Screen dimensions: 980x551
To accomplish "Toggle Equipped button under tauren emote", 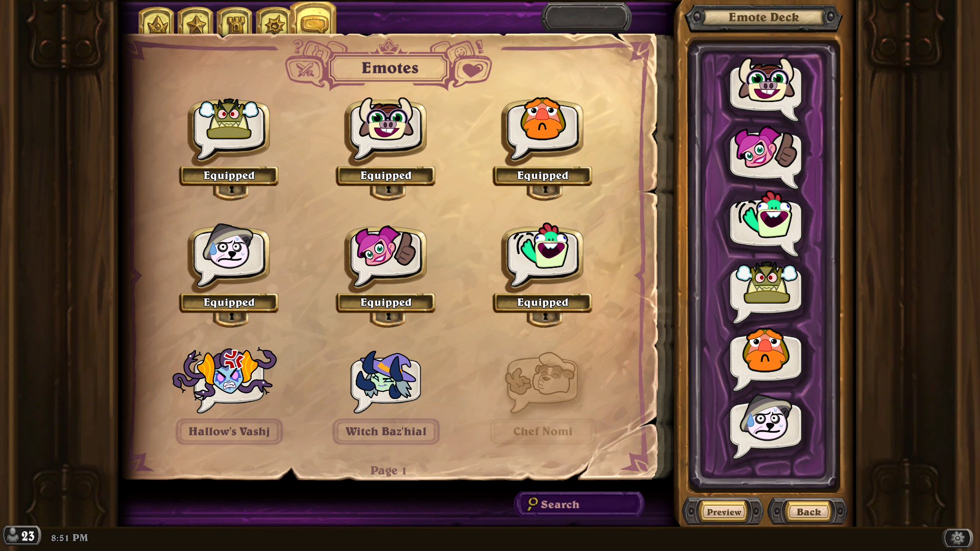I will 385,176.
